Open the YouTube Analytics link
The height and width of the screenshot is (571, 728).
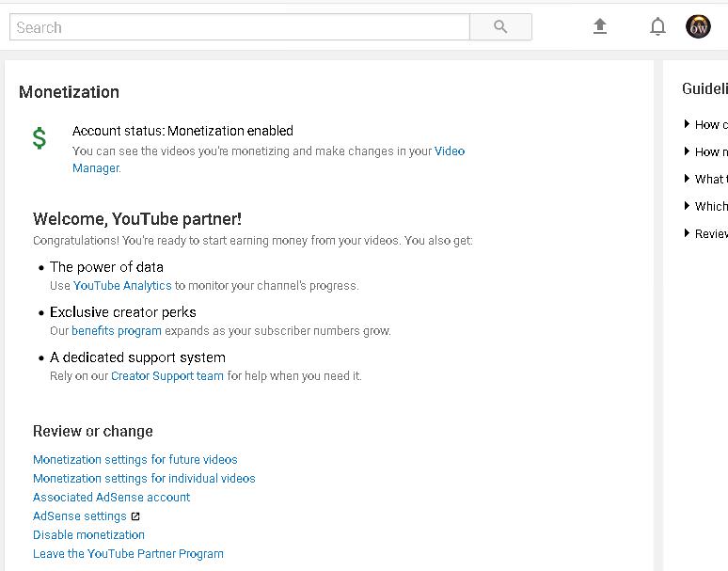pos(122,286)
